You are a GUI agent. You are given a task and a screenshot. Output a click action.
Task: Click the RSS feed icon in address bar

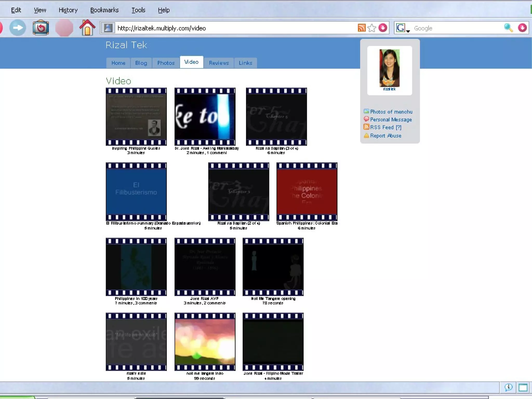coord(361,28)
